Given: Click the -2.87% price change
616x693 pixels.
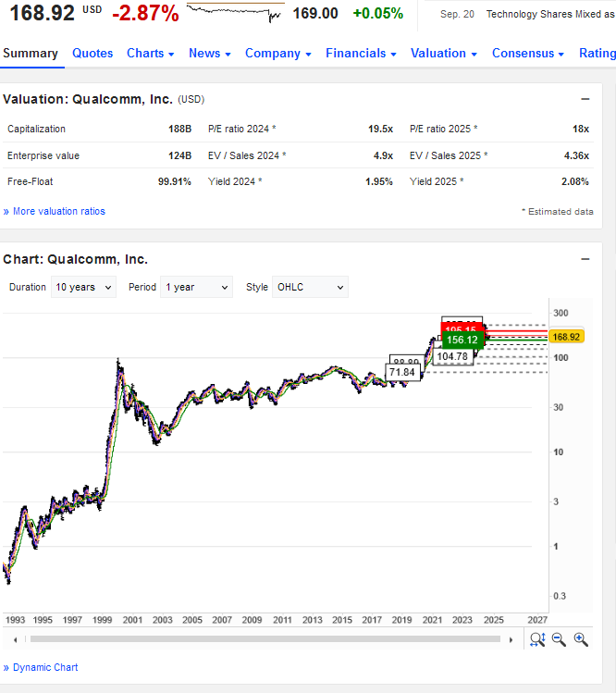Looking at the screenshot, I should tap(145, 13).
